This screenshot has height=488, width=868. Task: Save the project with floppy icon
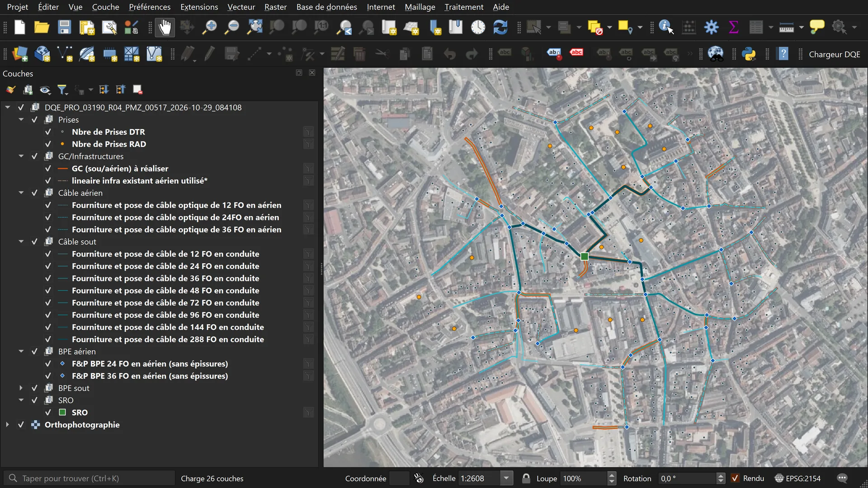(64, 27)
